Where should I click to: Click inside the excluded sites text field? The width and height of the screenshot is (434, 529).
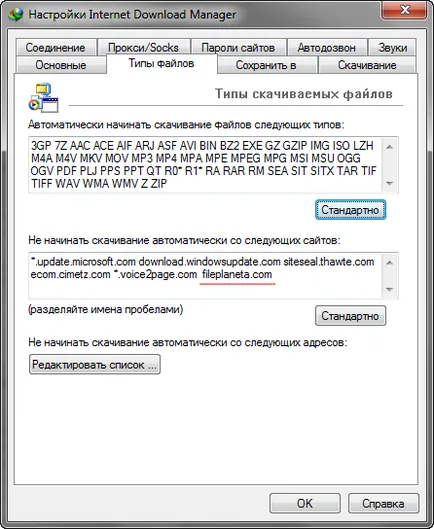[213, 275]
